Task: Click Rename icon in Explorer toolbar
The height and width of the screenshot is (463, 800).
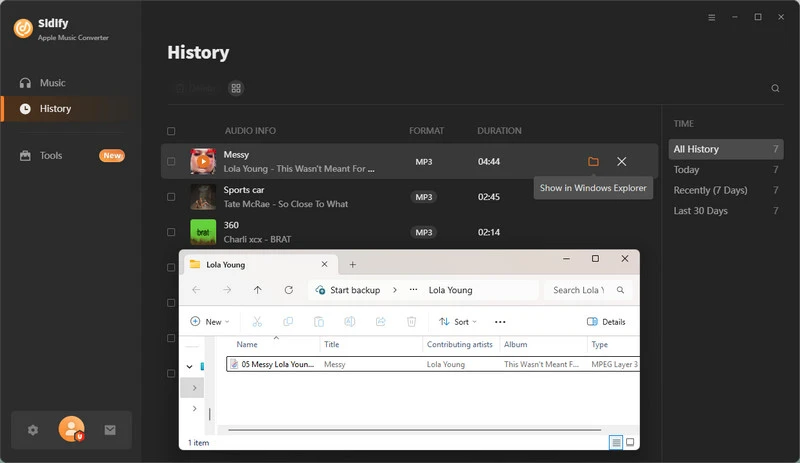Action: (349, 322)
